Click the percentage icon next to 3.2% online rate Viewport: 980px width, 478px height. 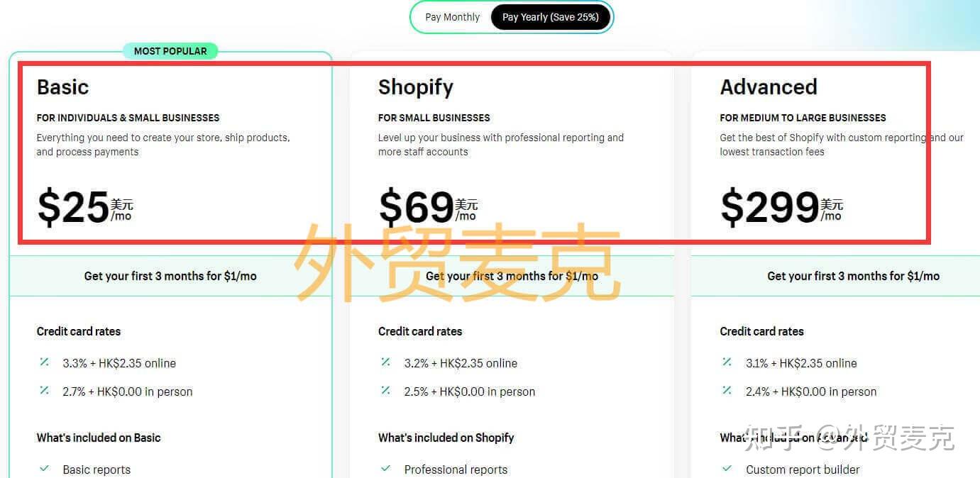[385, 362]
